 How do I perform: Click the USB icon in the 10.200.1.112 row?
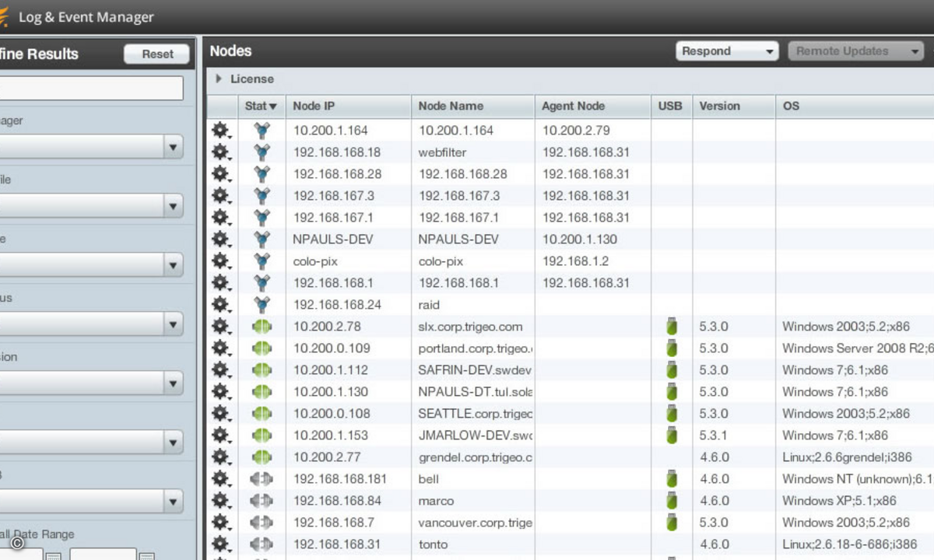pyautogui.click(x=672, y=370)
